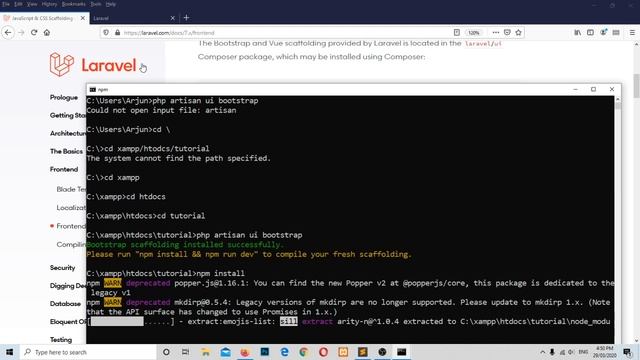Toggle reader view icon in address bar
Screen dimensions: 640x360
pos(457,33)
